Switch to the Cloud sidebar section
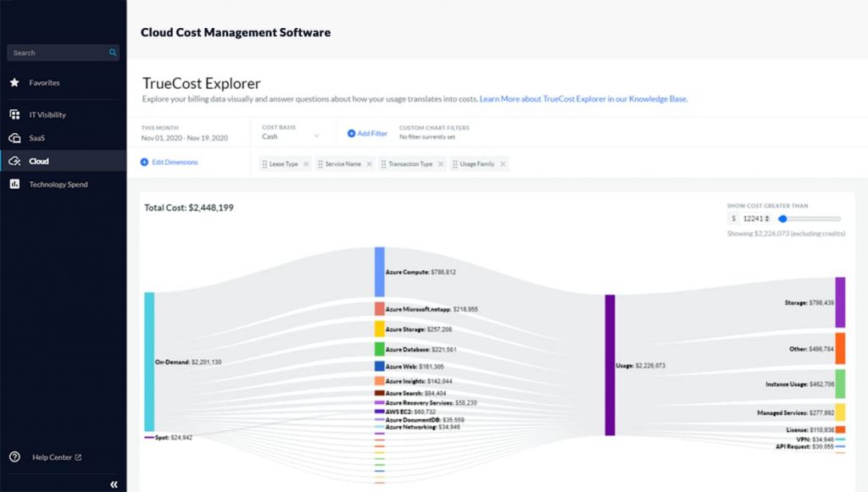This screenshot has height=492, width=868. 38,161
